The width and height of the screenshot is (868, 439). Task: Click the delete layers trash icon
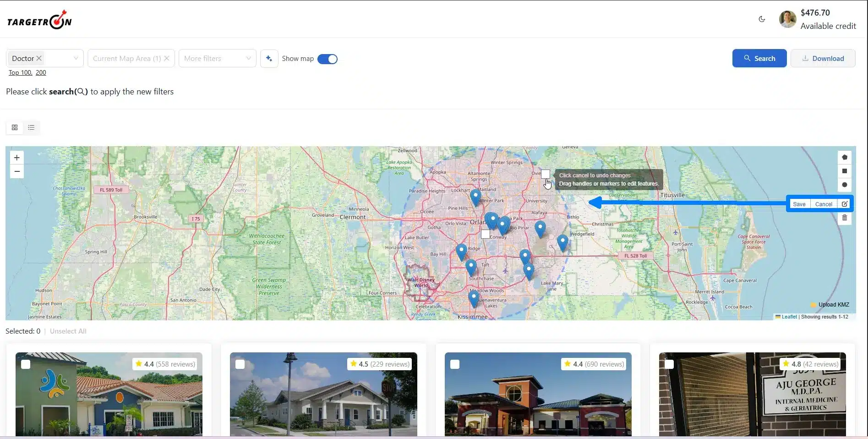(844, 218)
